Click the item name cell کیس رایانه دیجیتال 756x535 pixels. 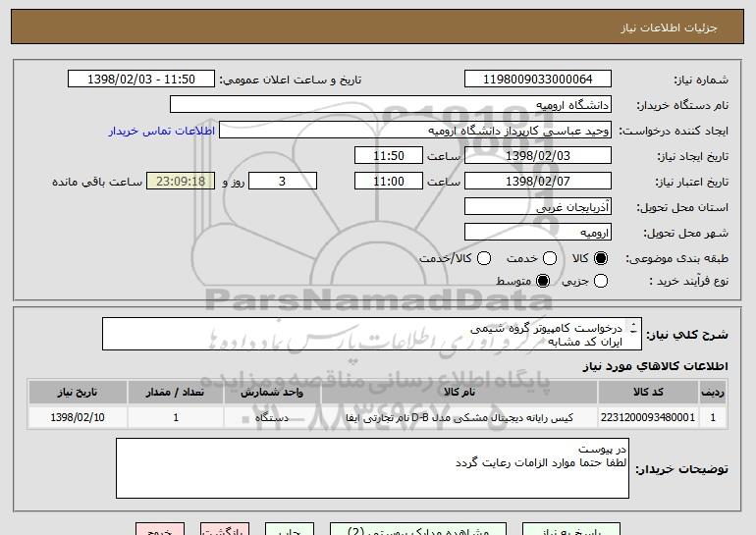tap(459, 417)
